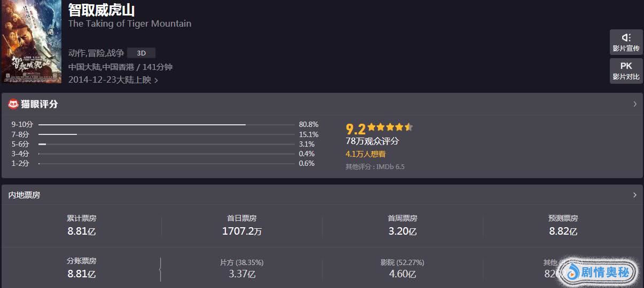Click the 预测票房 8.82亿 value
The height and width of the screenshot is (288, 644).
[563, 231]
